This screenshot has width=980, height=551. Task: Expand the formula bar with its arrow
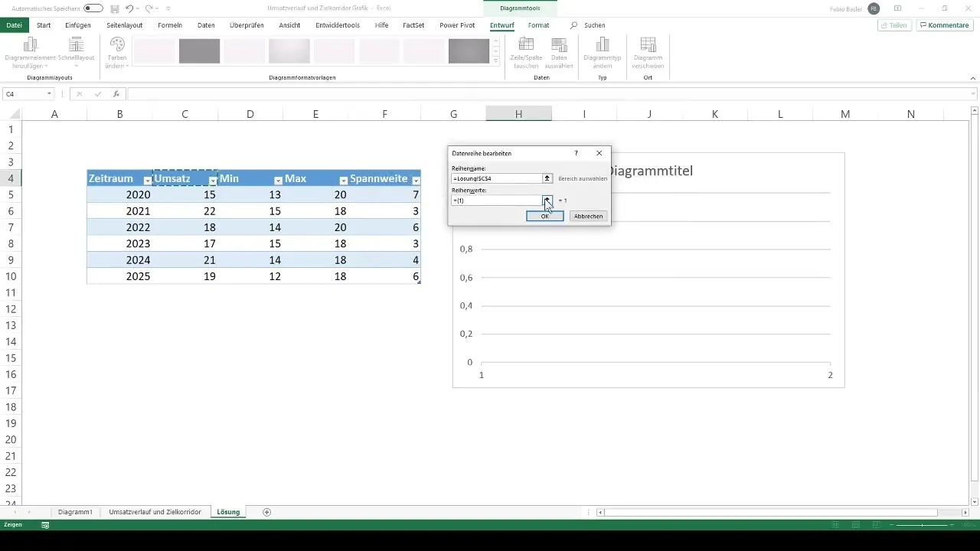click(972, 94)
